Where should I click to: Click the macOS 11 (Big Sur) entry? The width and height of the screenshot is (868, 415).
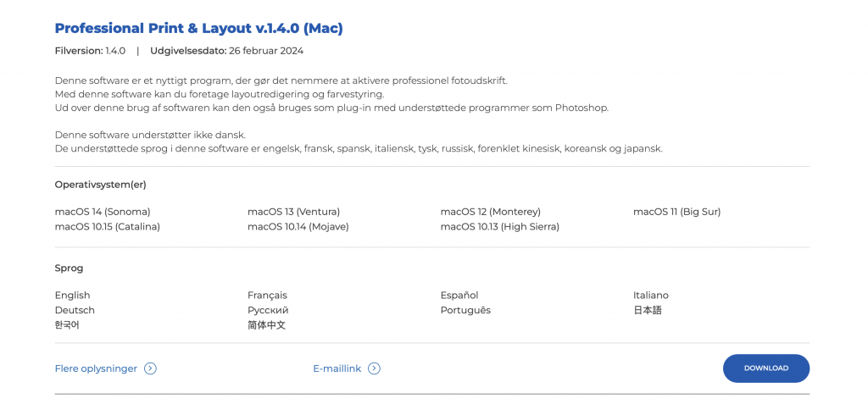677,212
